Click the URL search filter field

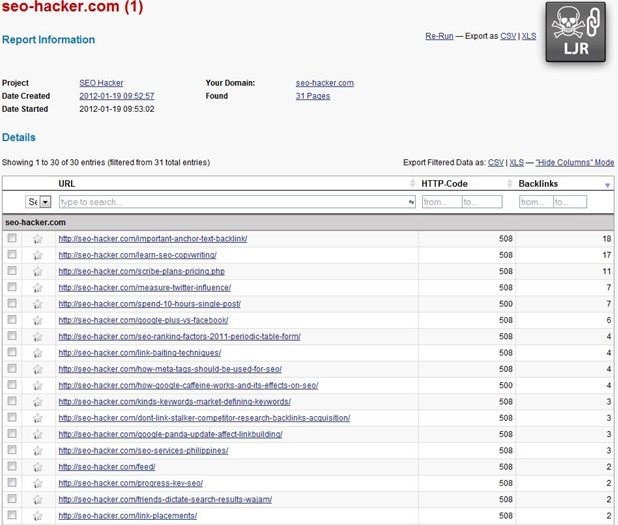[234, 202]
